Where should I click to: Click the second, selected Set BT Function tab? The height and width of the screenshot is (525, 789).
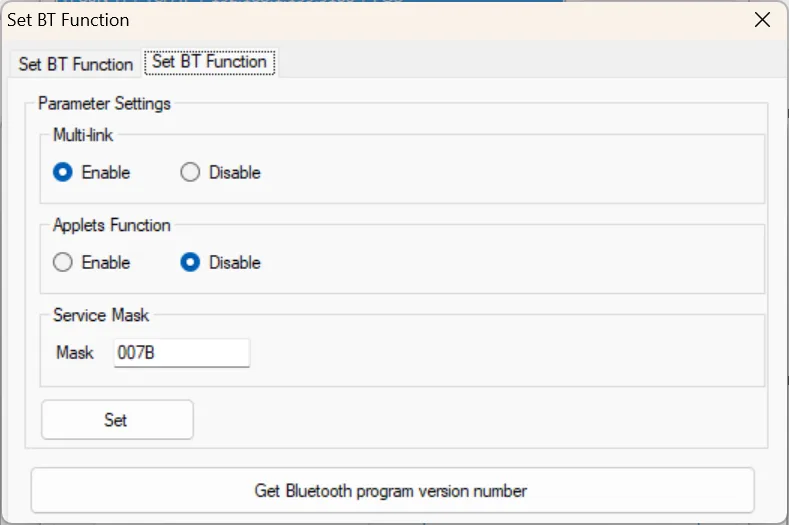coord(210,62)
